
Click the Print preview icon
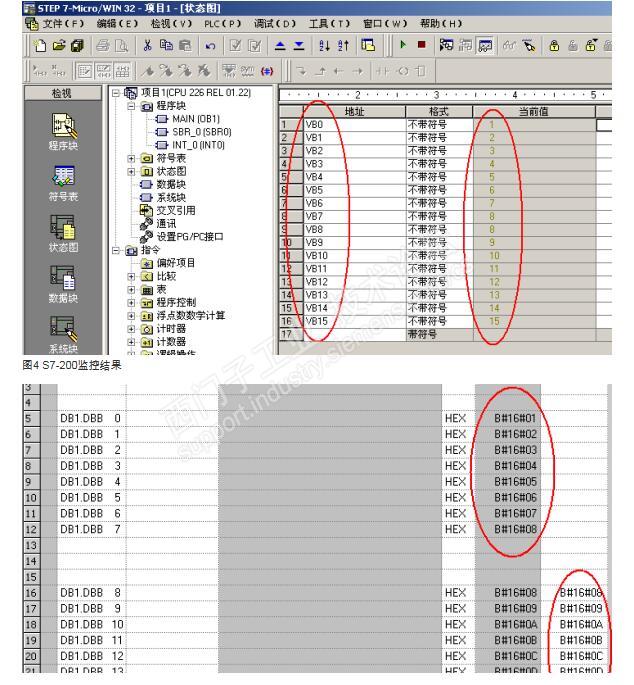click(121, 45)
